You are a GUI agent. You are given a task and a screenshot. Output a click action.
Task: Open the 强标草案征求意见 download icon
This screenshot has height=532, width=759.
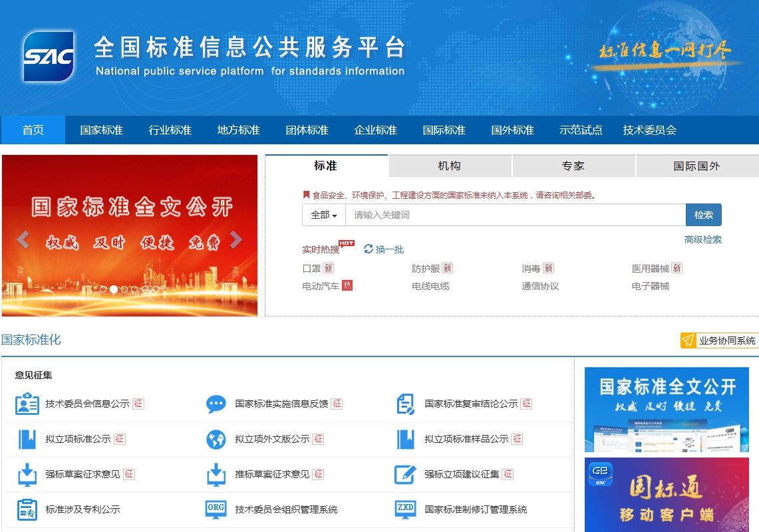(27, 474)
